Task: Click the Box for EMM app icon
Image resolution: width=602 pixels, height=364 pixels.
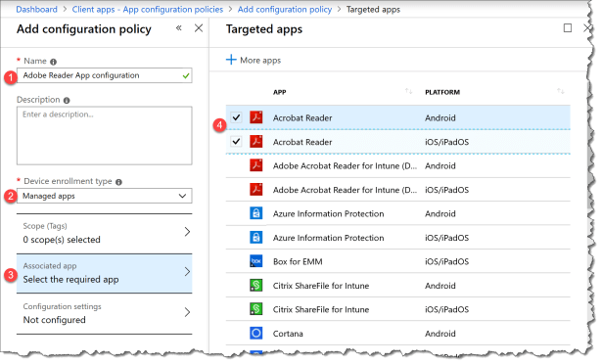Action: pyautogui.click(x=256, y=261)
